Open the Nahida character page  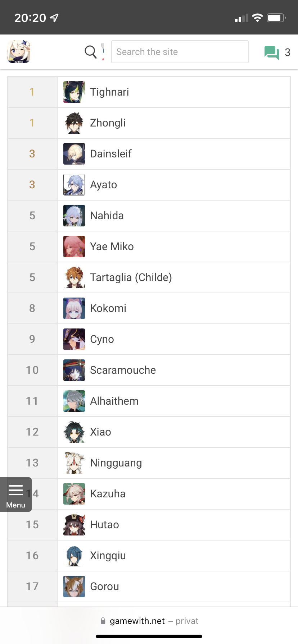pyautogui.click(x=107, y=216)
